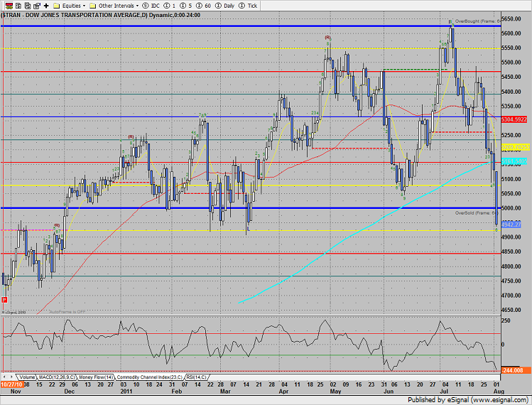This screenshot has height=405, width=532.
Task: Click the second toolbar chart window icon
Action: [18, 6]
